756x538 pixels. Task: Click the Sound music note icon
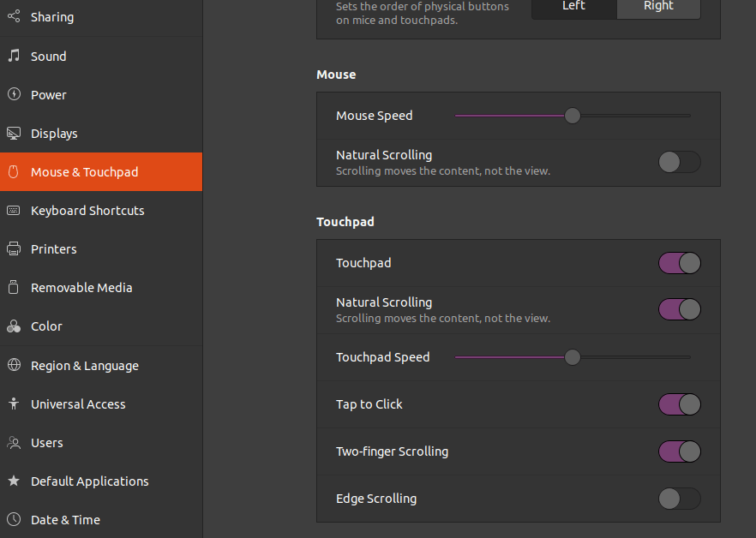pyautogui.click(x=14, y=57)
